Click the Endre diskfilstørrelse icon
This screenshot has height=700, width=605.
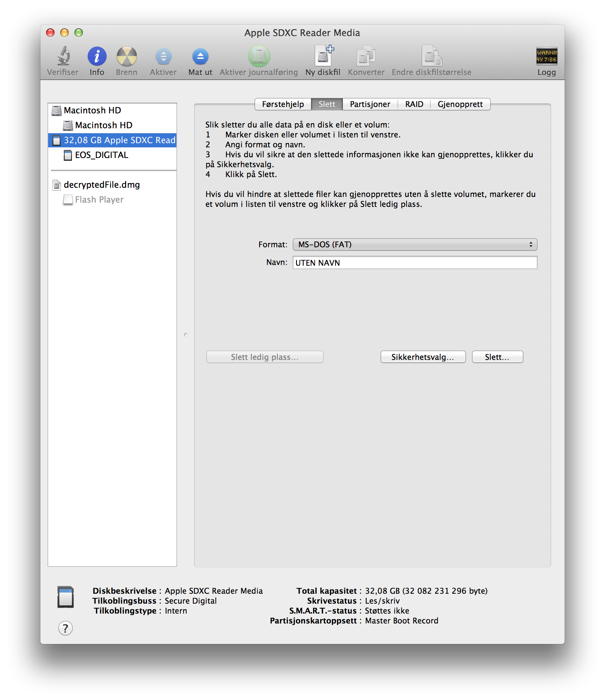click(x=431, y=56)
